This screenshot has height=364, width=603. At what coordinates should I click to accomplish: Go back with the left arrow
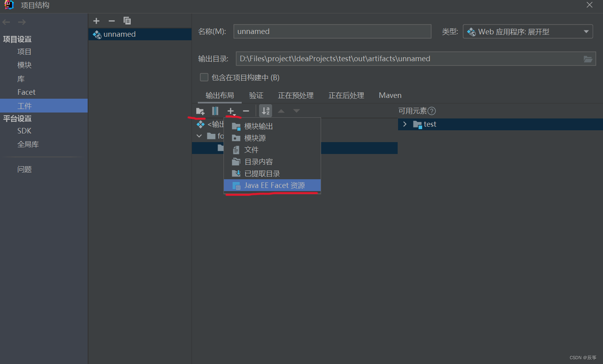[6, 22]
